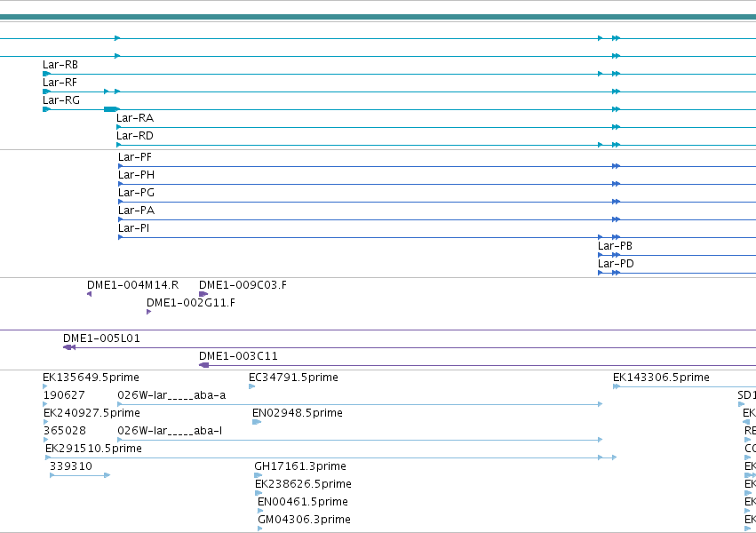The width and height of the screenshot is (756, 533).
Task: Click the Lar-PB protein feature label
Action: pos(616,246)
